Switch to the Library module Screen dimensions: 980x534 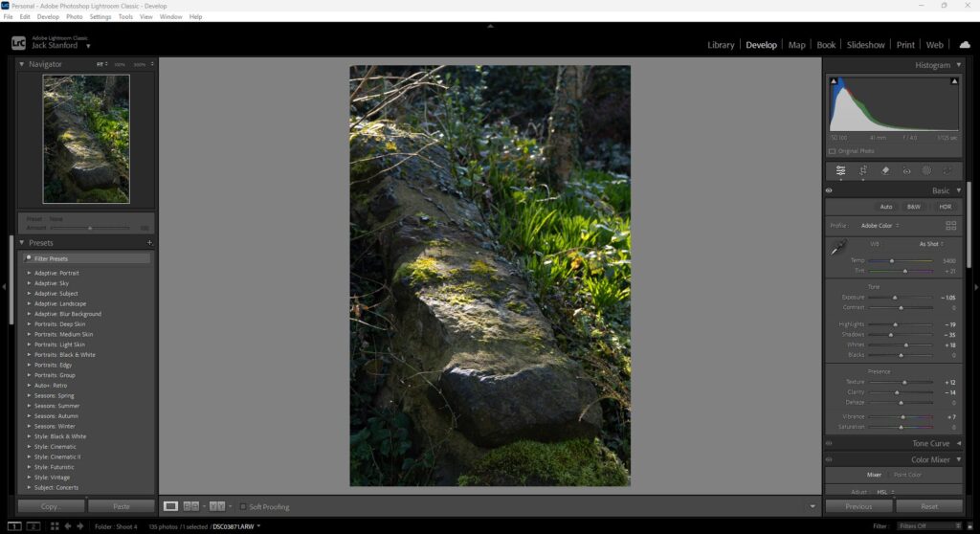tap(721, 45)
